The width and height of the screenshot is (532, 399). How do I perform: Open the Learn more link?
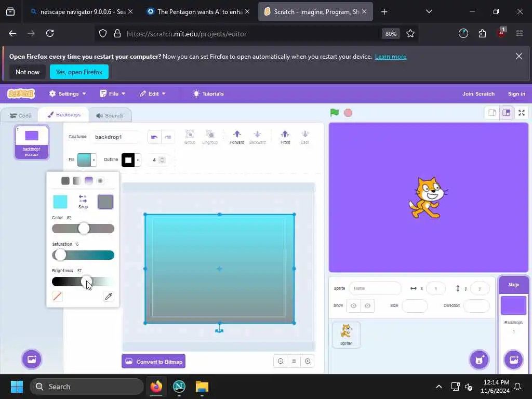coord(391,57)
